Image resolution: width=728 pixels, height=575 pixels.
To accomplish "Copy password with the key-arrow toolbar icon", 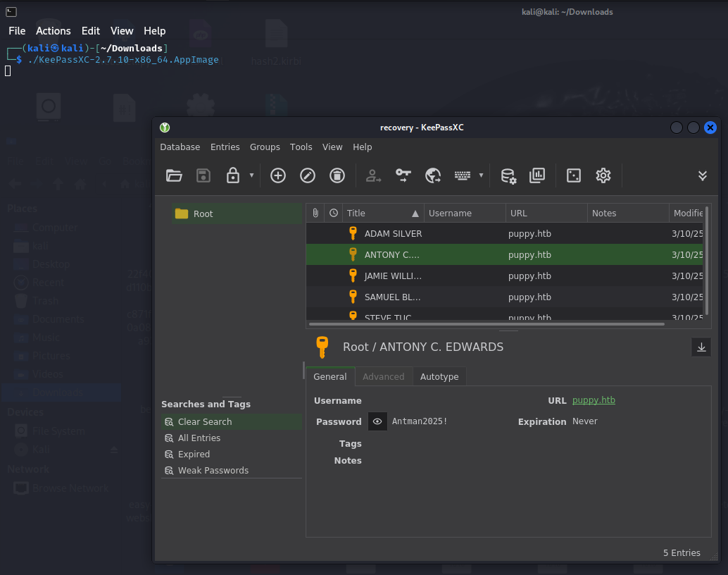I will [x=403, y=175].
